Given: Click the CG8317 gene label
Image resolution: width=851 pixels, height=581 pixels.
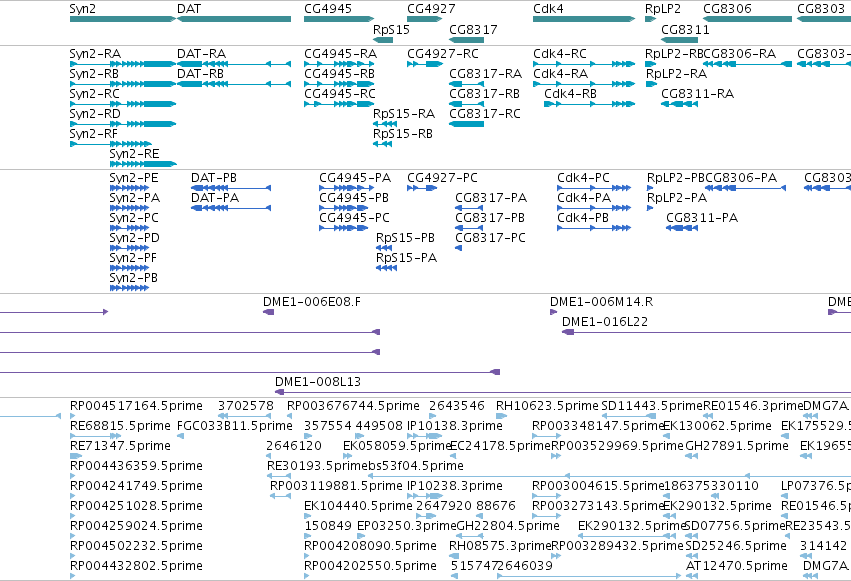Looking at the screenshot, I should (x=473, y=29).
